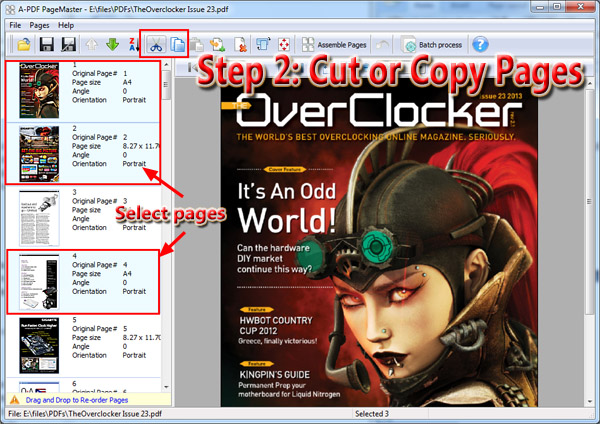Click the rotate pages toolbar icon
The width and height of the screenshot is (600, 424).
(263, 44)
